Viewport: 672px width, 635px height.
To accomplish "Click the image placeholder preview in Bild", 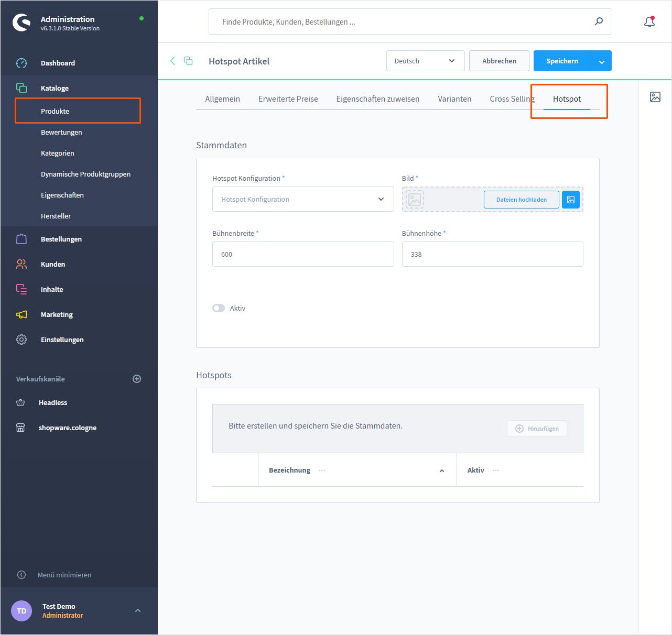I will coord(415,200).
